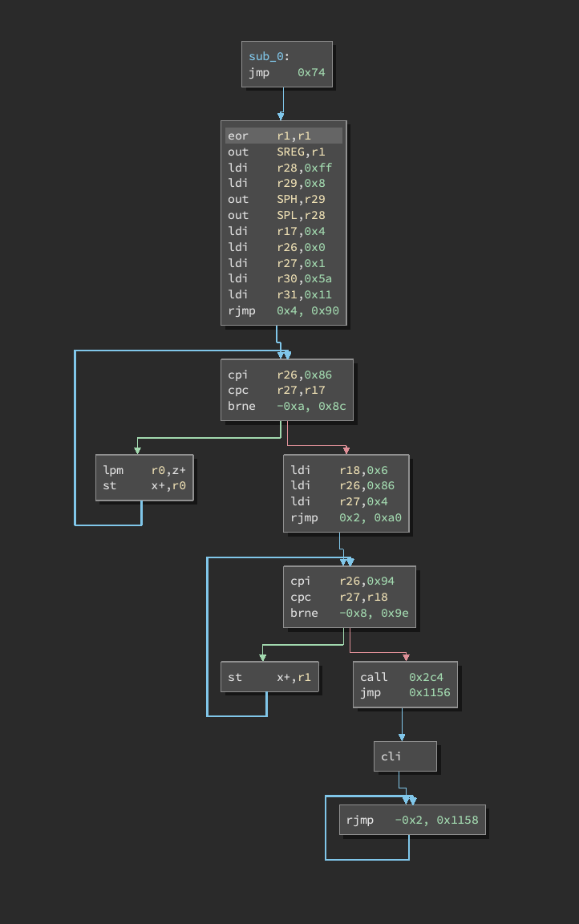Click the ldi r28,0xff instruction
Image resolution: width=579 pixels, height=924 pixels.
[284, 168]
